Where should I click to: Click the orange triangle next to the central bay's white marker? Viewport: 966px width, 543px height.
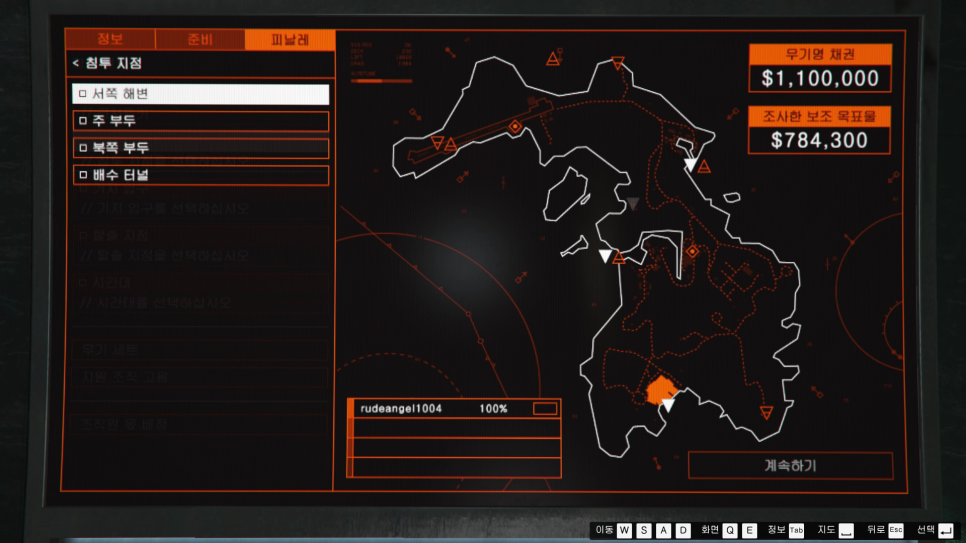(619, 258)
